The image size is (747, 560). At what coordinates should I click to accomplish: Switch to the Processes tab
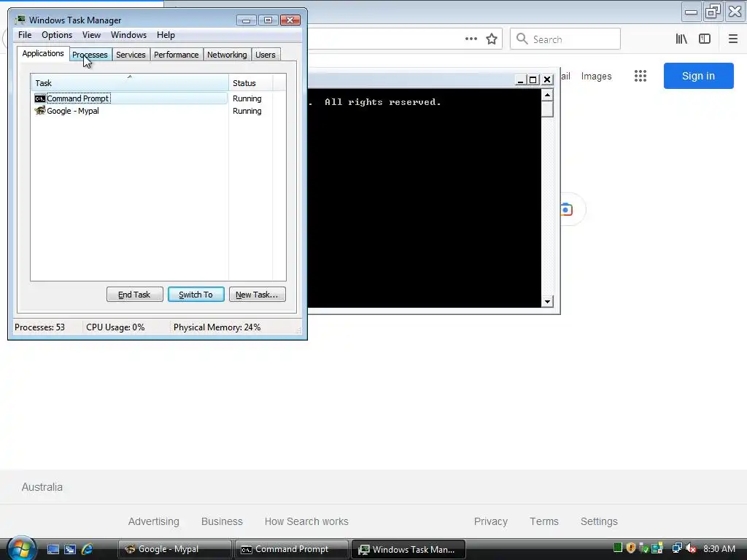click(90, 55)
